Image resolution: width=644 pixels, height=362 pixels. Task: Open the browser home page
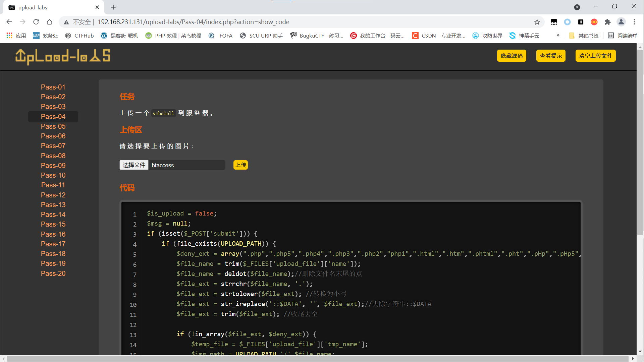50,22
